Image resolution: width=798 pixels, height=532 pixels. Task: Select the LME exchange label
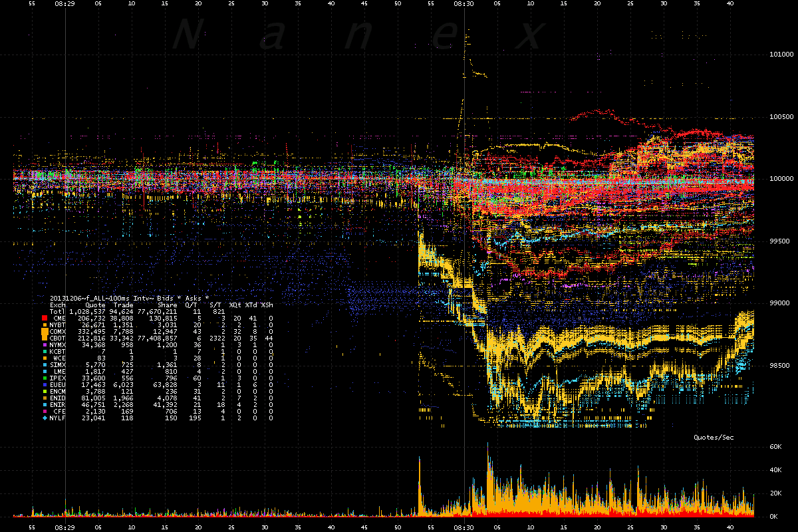point(60,372)
